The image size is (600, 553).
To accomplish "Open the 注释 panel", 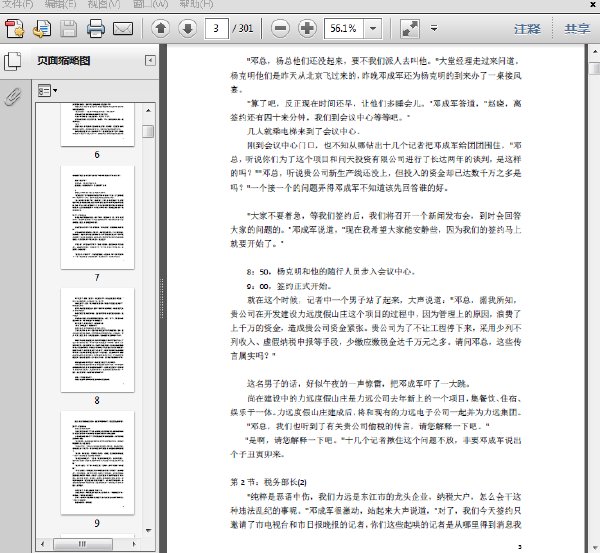I will point(527,29).
